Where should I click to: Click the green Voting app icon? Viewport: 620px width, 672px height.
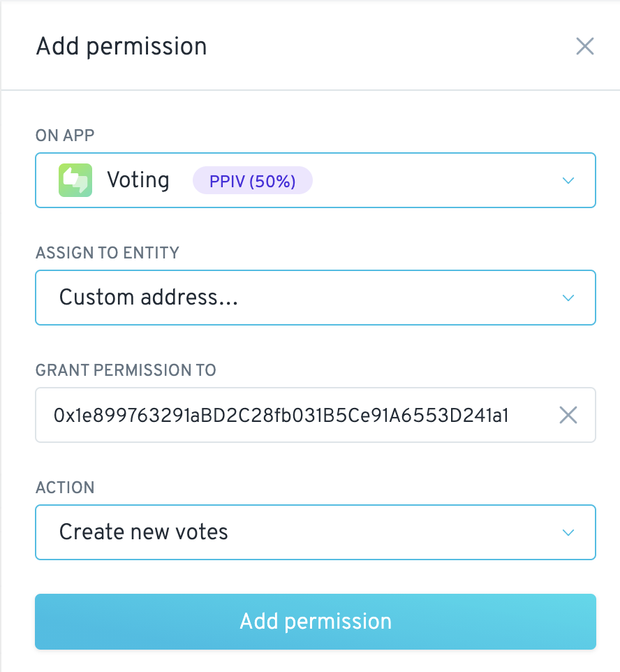(75, 180)
